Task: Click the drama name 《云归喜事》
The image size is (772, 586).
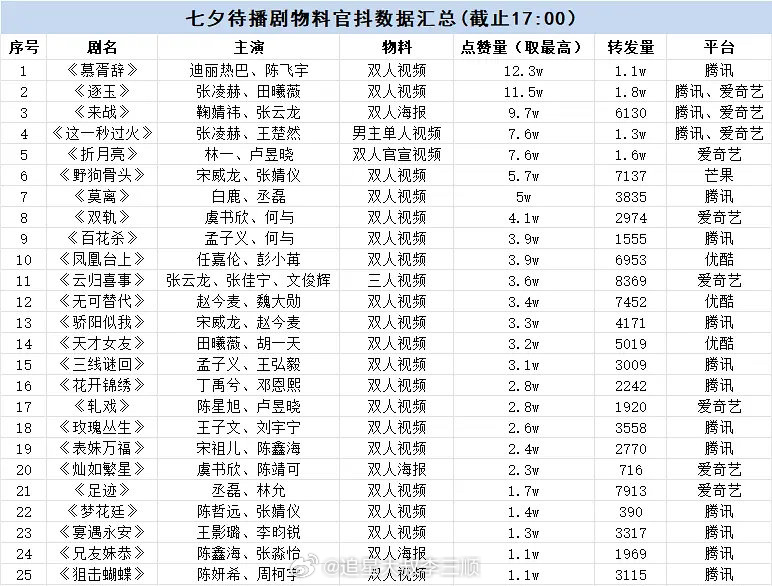Action: pos(102,281)
